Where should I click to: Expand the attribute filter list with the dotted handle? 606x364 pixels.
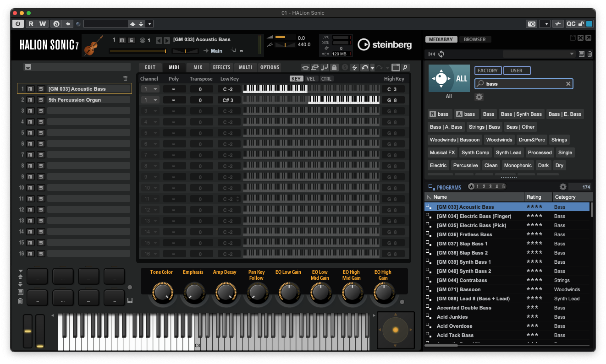508,178
